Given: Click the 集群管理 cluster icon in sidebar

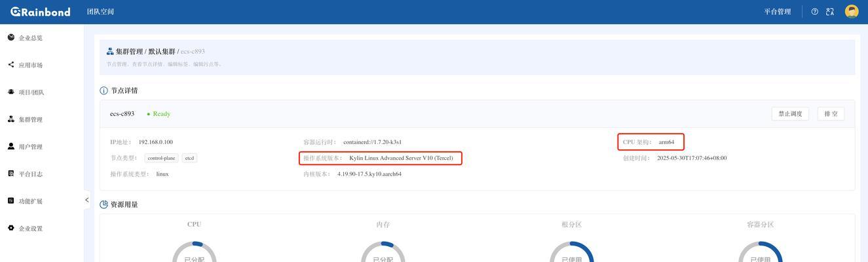Looking at the screenshot, I should (11, 119).
